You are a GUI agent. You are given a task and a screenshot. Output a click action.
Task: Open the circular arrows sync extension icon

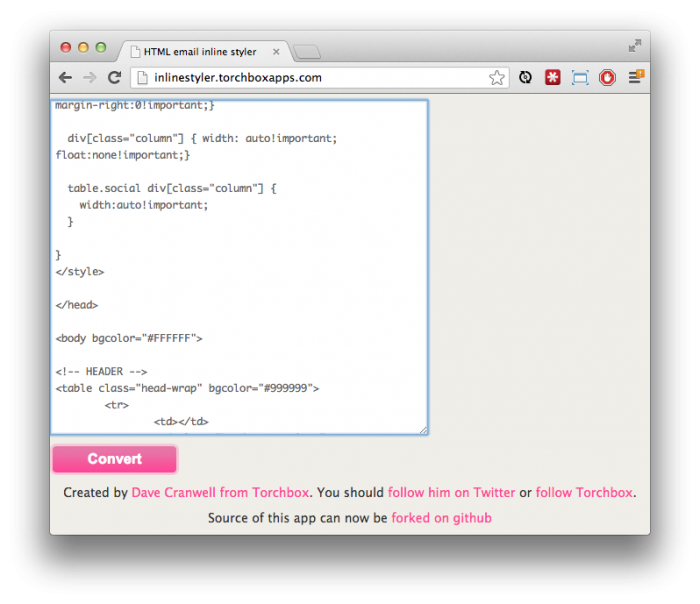pos(525,78)
